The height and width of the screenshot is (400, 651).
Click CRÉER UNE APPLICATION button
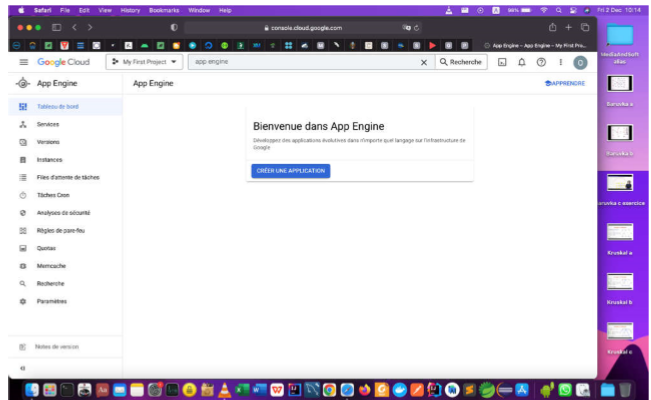click(291, 171)
